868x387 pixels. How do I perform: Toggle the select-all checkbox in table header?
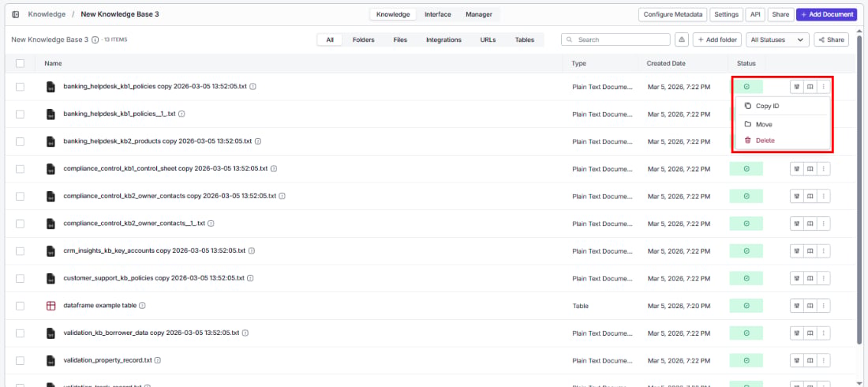click(21, 64)
